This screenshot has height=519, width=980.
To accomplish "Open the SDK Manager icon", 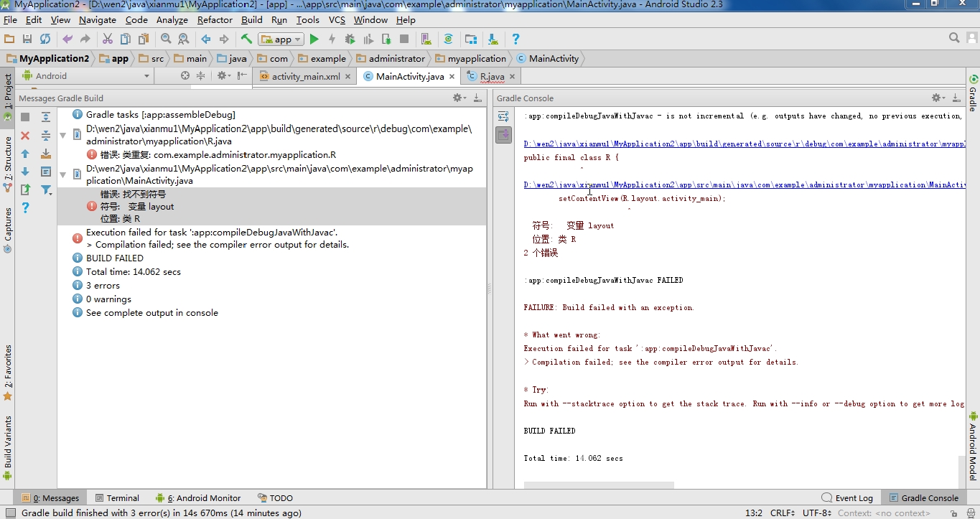I will pos(493,39).
